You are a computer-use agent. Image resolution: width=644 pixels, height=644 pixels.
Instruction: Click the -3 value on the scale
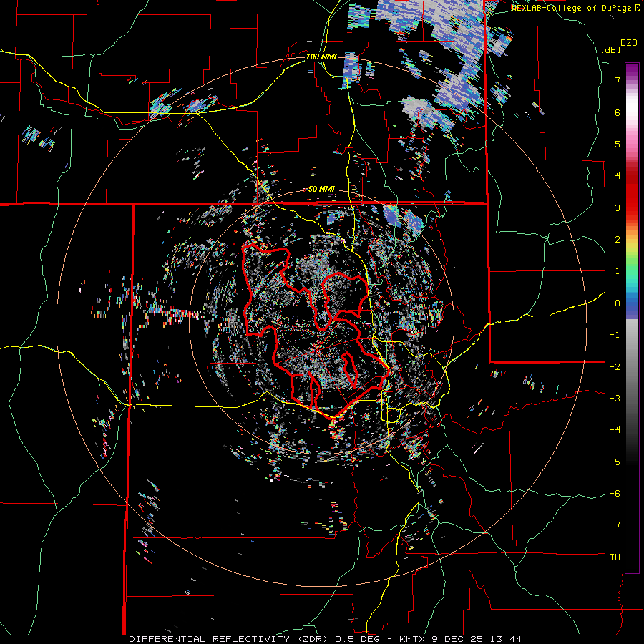click(x=615, y=399)
